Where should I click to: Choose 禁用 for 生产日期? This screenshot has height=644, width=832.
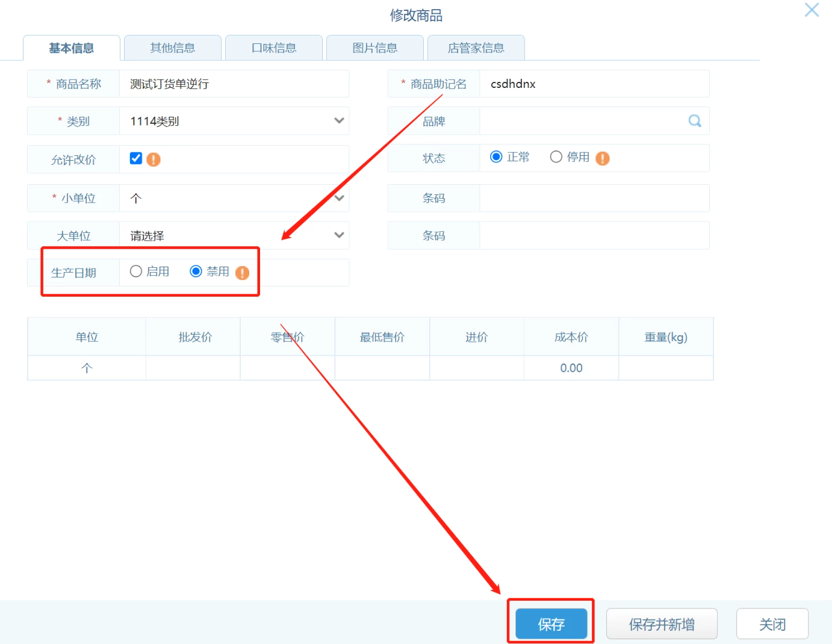[x=196, y=271]
